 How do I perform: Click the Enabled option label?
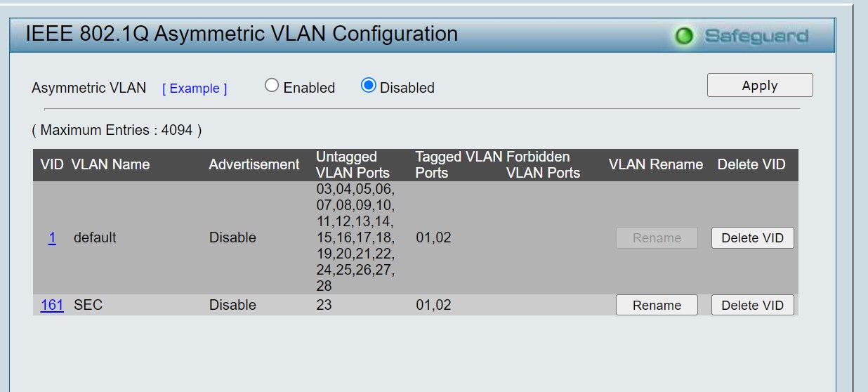309,88
